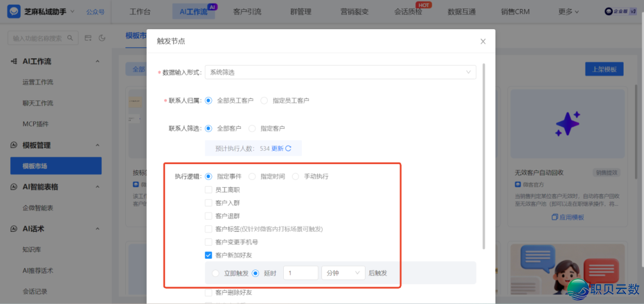Collapse the 模板管理 sidebar section
This screenshot has height=304, width=644.
pyautogui.click(x=97, y=145)
